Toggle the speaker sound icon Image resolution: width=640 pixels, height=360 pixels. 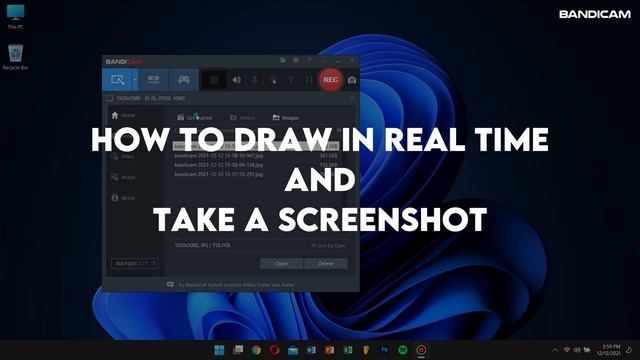[x=236, y=80]
